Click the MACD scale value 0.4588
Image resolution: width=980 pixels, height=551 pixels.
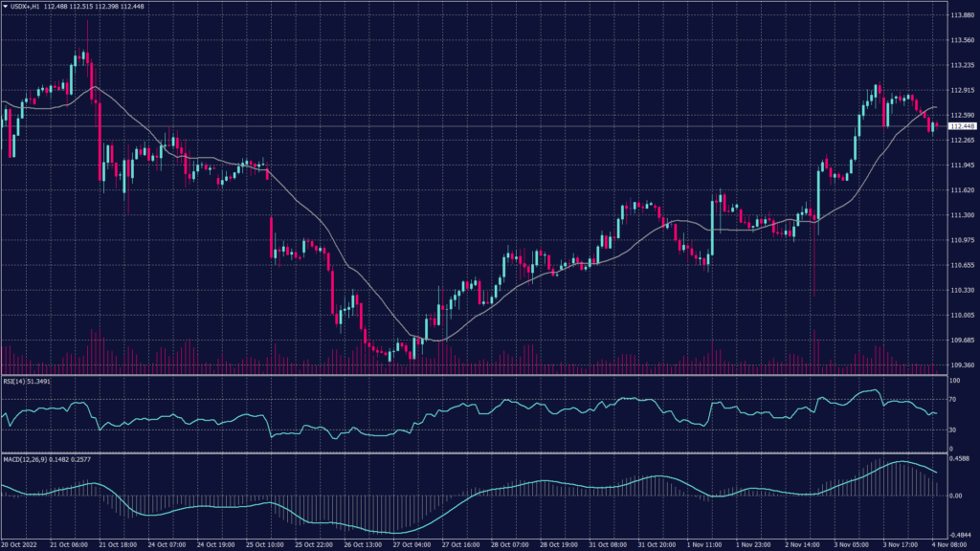959,458
